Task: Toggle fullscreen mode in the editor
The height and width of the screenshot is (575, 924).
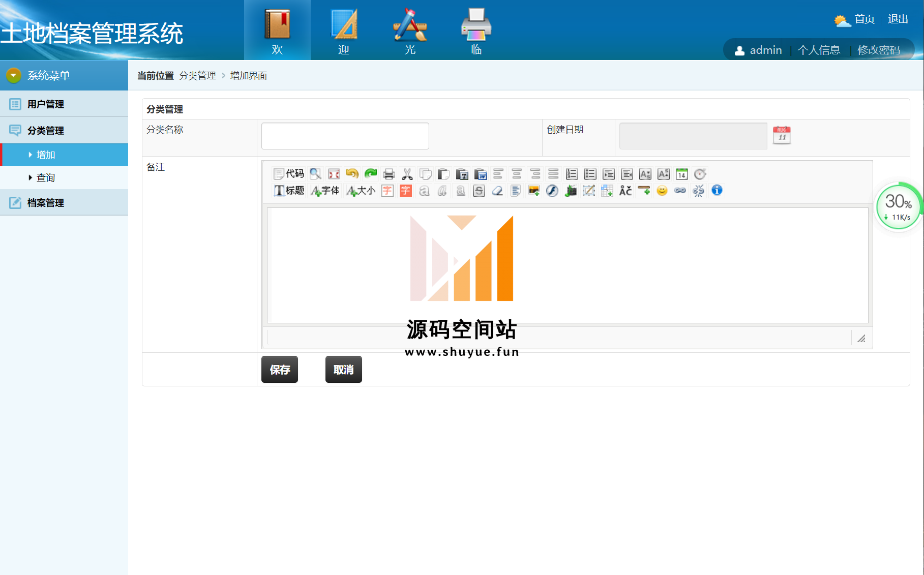Action: (334, 174)
